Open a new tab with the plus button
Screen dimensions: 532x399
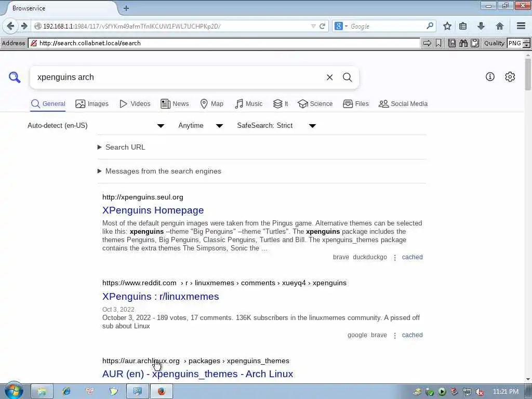126,8
